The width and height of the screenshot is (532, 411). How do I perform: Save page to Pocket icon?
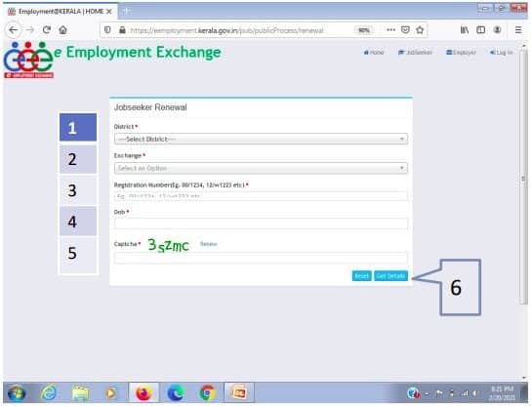point(405,30)
